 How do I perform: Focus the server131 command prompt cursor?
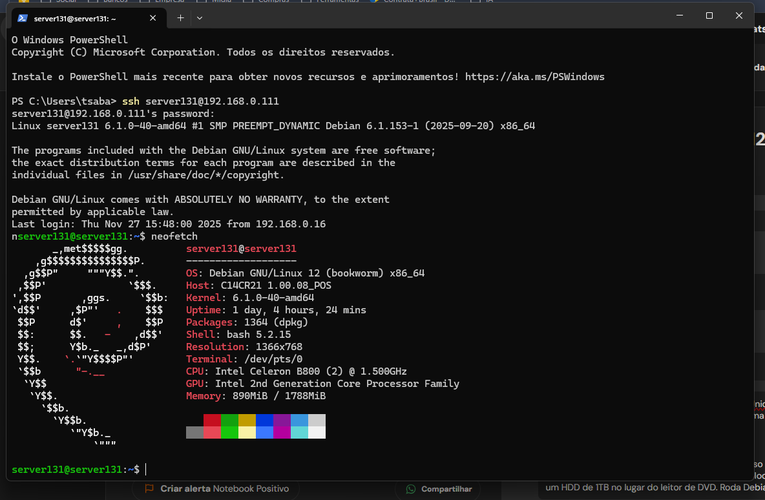(146, 469)
